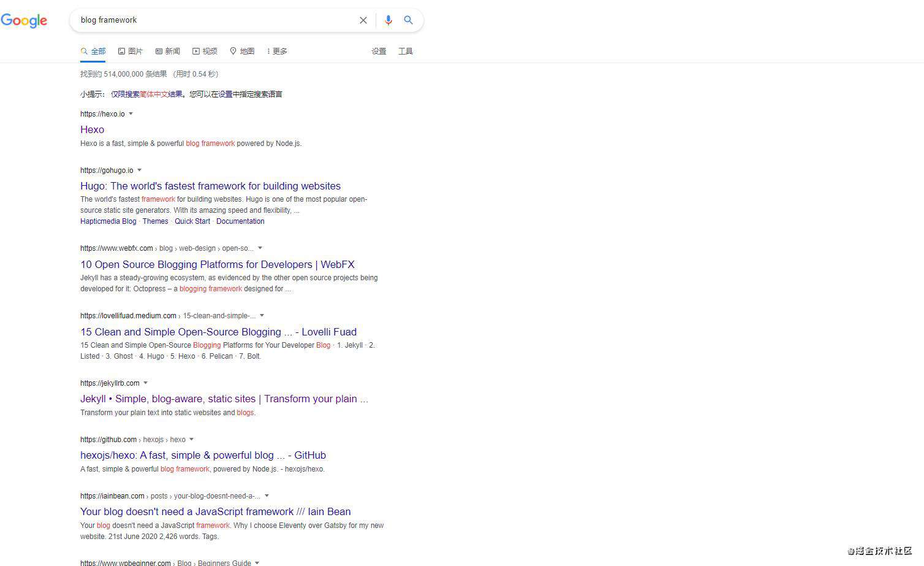
Task: Click the result count text 514,000,000
Action: [x=123, y=74]
